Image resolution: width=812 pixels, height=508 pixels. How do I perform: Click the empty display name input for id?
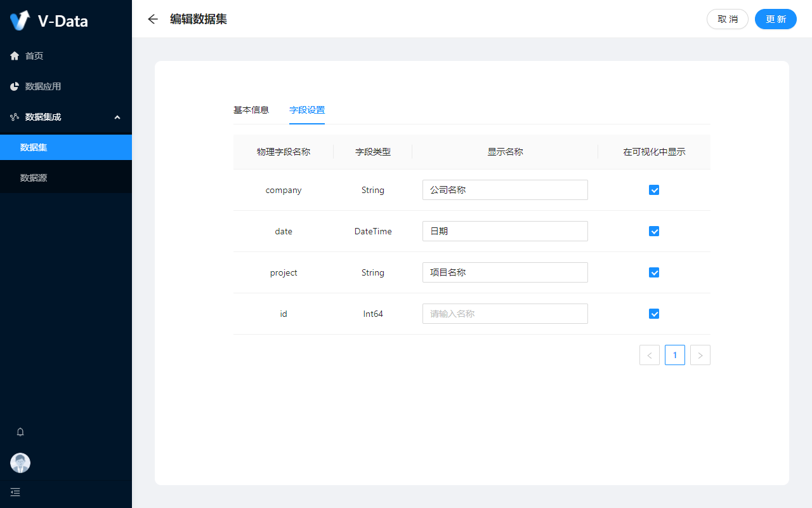[x=505, y=314]
